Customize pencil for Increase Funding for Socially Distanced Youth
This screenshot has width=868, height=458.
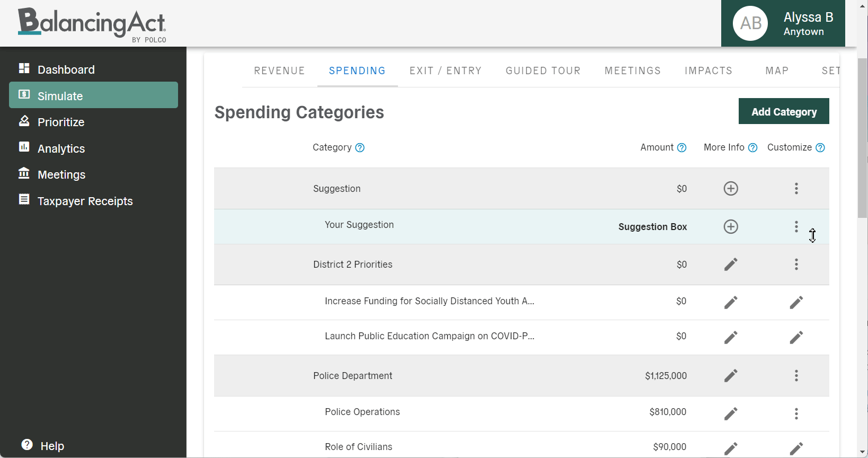796,302
